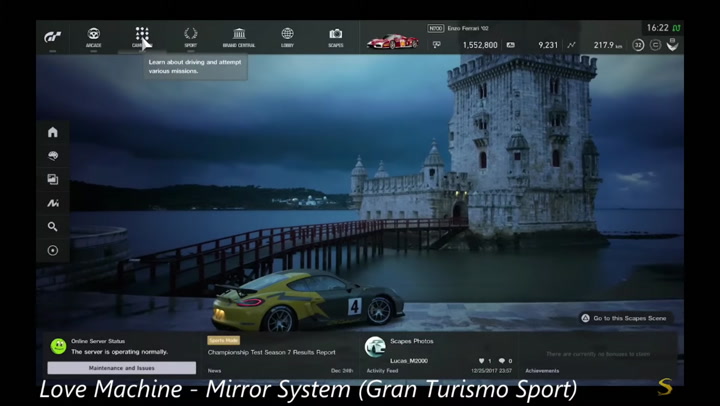
Task: Click the Dec 24th news date
Action: tap(342, 371)
